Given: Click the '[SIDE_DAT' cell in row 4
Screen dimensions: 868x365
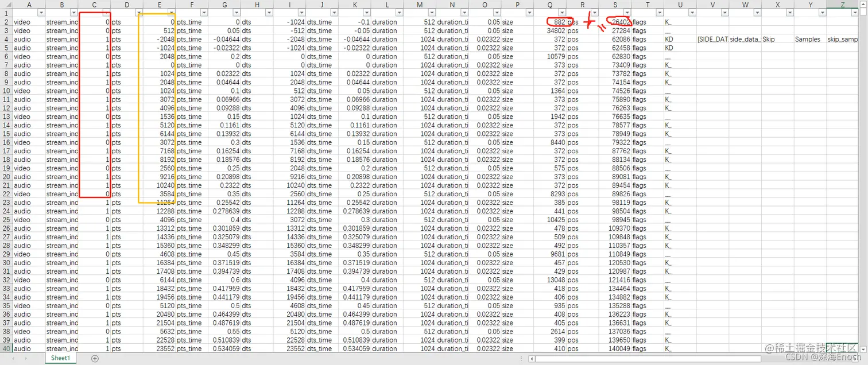Looking at the screenshot, I should [x=713, y=40].
